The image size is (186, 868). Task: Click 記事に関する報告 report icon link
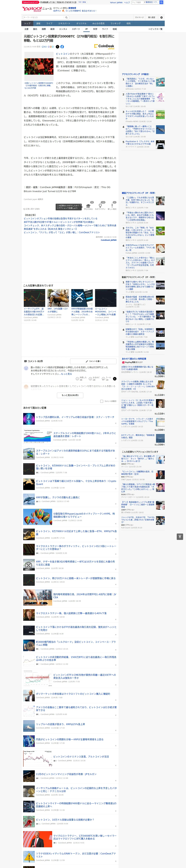[31, 209]
